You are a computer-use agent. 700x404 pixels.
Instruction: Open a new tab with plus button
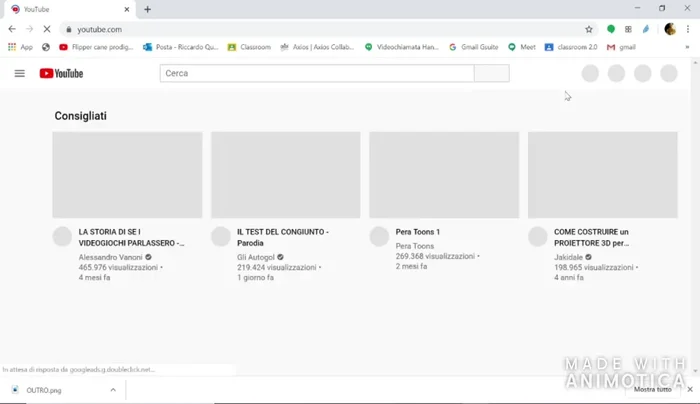(147, 9)
